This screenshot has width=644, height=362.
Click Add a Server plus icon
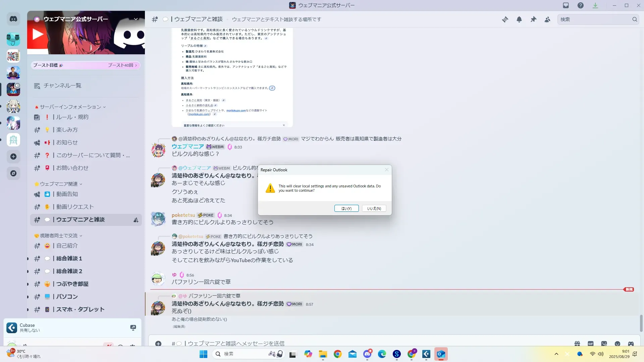click(13, 157)
